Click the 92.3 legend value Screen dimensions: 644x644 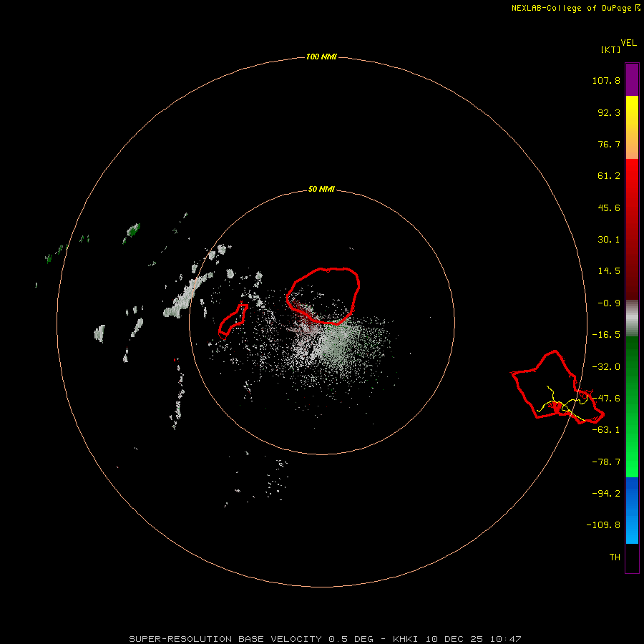609,112
